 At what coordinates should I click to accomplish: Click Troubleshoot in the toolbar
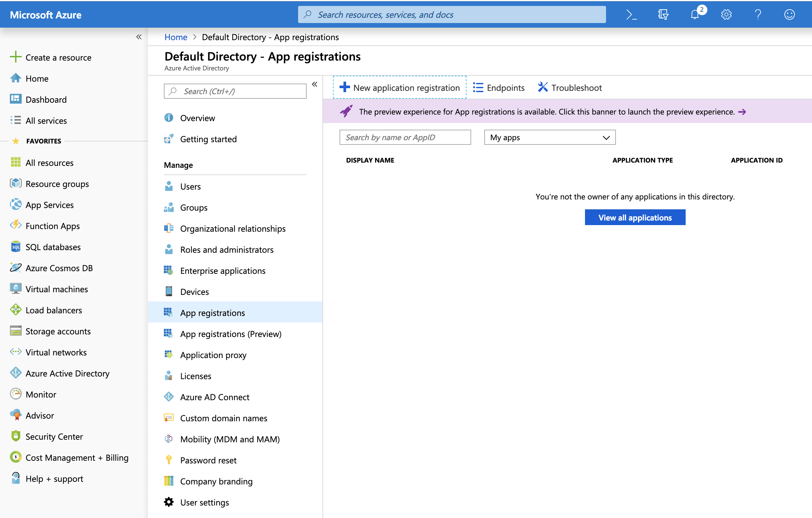[x=570, y=88]
